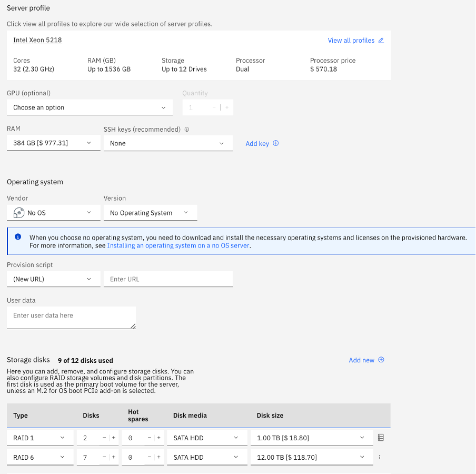Open the RAM size dropdown

[53, 143]
